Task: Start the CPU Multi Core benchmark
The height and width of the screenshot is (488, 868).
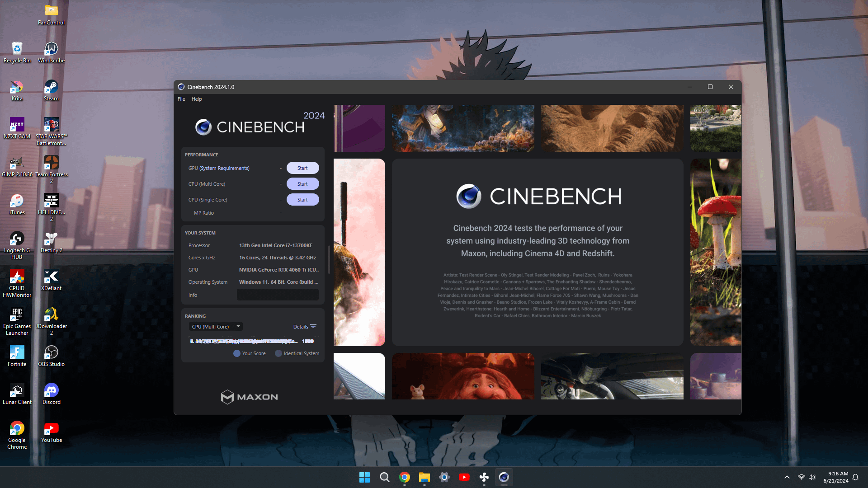Action: [302, 184]
